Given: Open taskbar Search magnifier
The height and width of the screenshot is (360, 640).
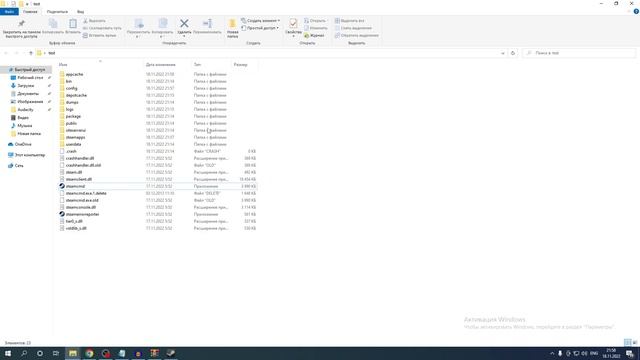Looking at the screenshot, I should tap(24, 353).
